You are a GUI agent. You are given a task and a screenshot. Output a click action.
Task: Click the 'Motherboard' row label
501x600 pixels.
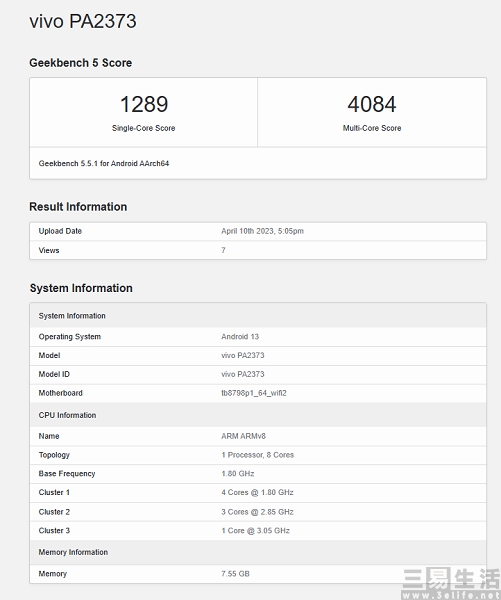(60, 393)
